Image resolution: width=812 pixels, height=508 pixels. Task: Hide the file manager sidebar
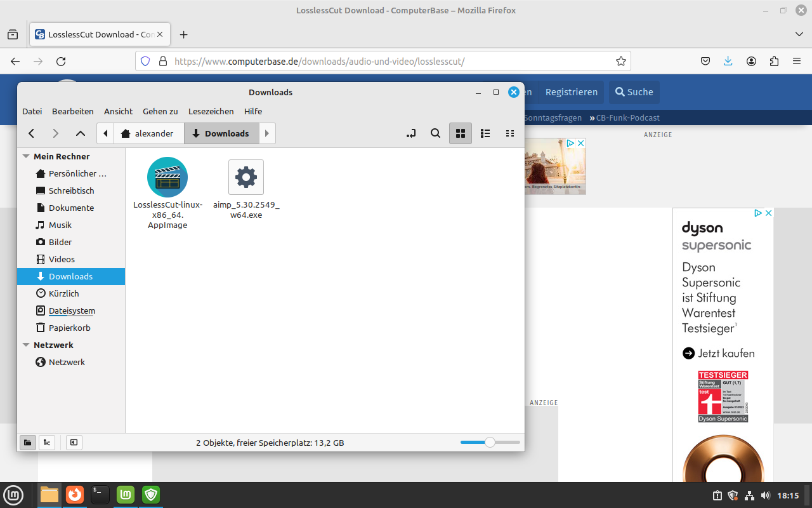tap(74, 443)
